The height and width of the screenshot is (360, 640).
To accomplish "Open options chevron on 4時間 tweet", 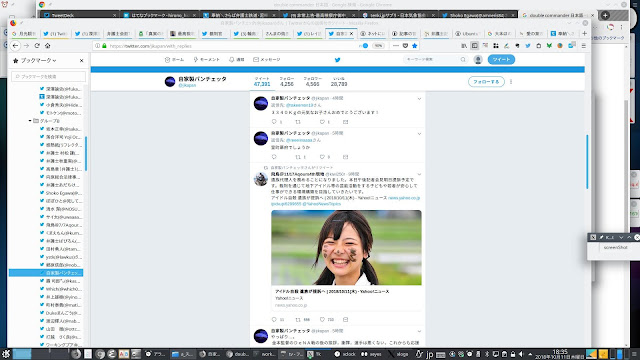I will tap(419, 99).
